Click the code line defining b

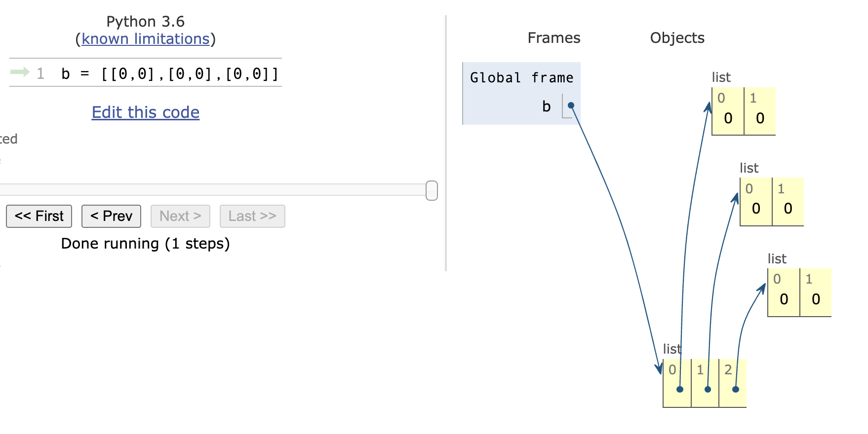tap(169, 74)
